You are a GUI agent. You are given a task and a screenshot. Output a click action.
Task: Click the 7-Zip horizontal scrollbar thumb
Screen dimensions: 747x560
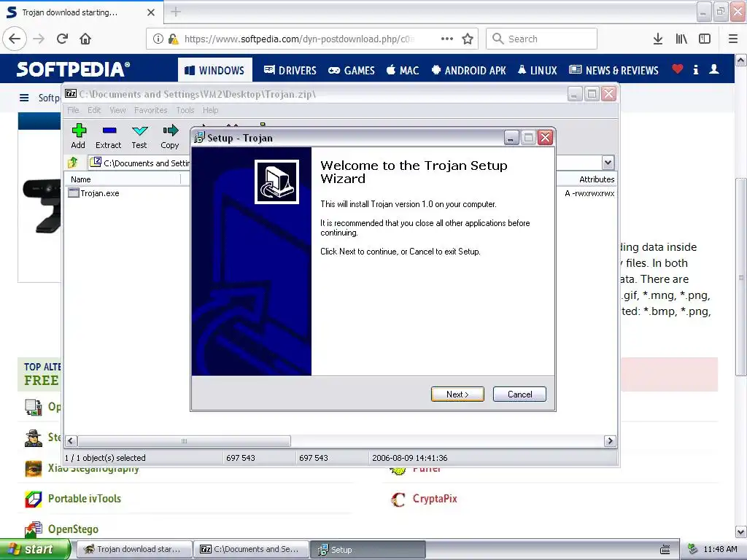(184, 441)
